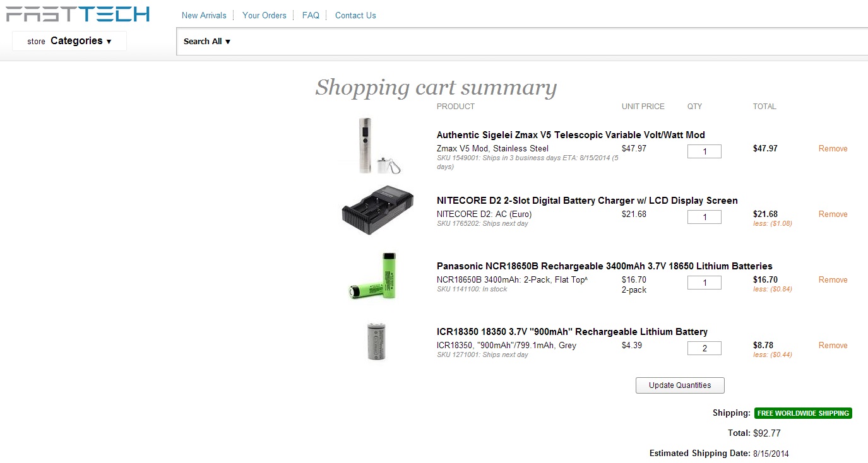Open the Search All dropdown
Viewport: 868px width, 463px height.
pos(207,42)
